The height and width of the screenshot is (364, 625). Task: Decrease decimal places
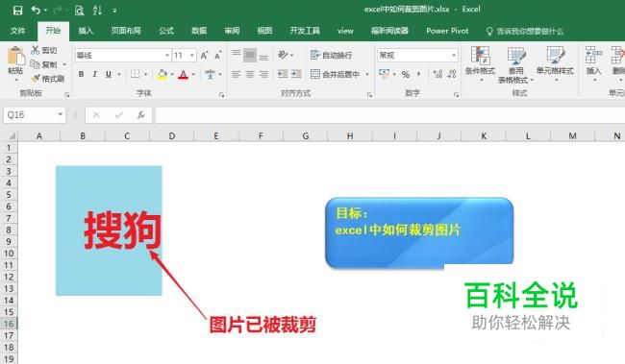[452, 74]
